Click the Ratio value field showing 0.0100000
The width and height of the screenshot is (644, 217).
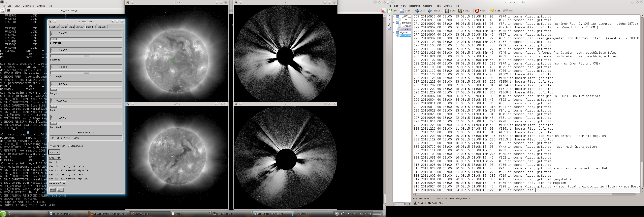click(86, 101)
